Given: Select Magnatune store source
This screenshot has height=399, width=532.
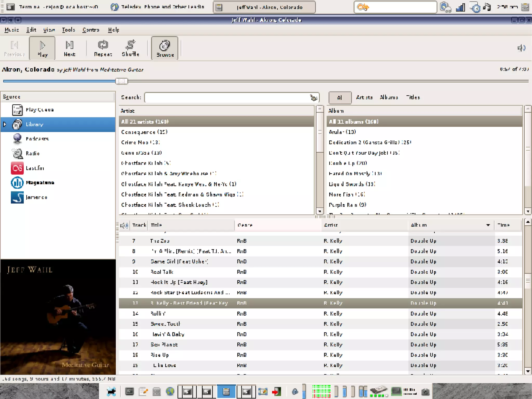Looking at the screenshot, I should pyautogui.click(x=39, y=182).
